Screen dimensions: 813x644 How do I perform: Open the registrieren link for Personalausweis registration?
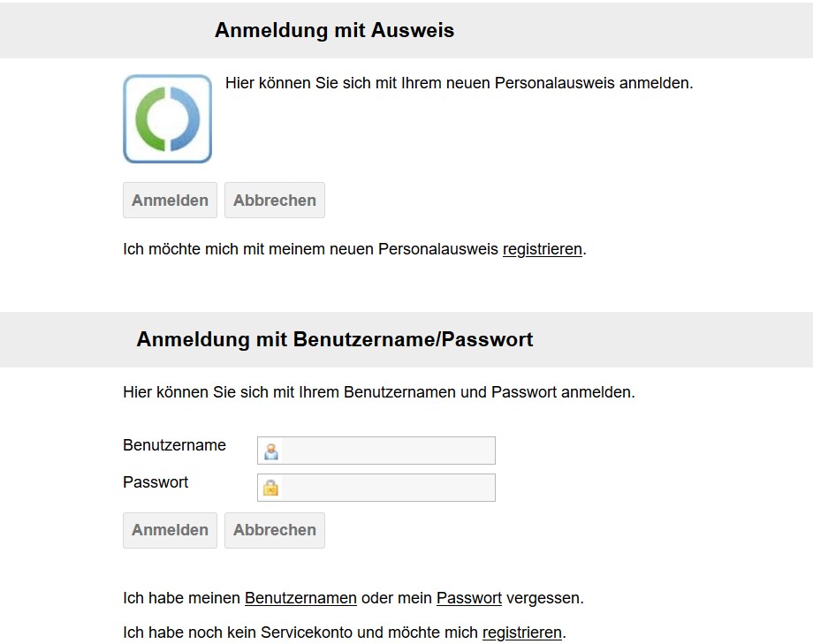(543, 249)
